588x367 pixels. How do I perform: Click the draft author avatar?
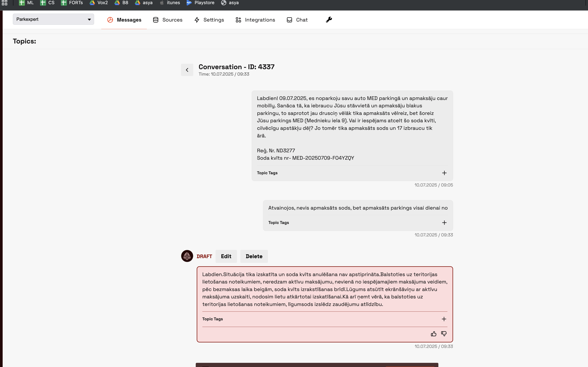click(x=187, y=256)
